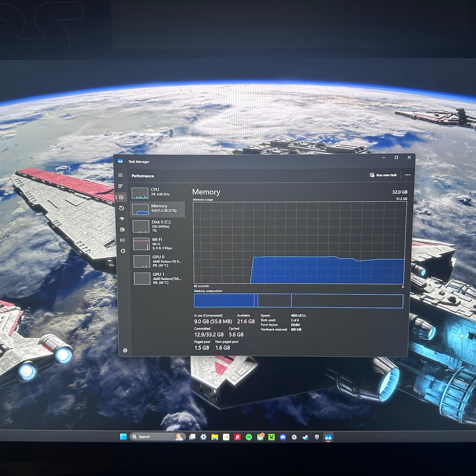Click the Performance page heading
The width and height of the screenshot is (476, 476).
tap(143, 176)
